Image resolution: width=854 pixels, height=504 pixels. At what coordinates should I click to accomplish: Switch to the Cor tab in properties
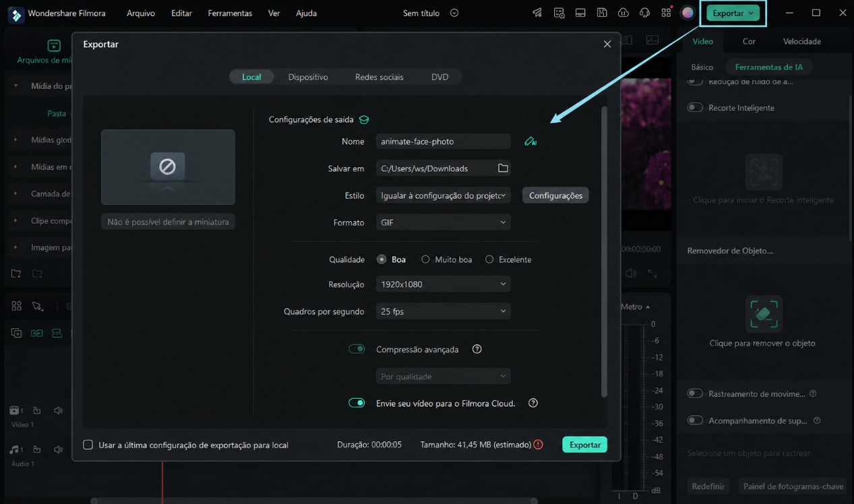click(x=749, y=41)
